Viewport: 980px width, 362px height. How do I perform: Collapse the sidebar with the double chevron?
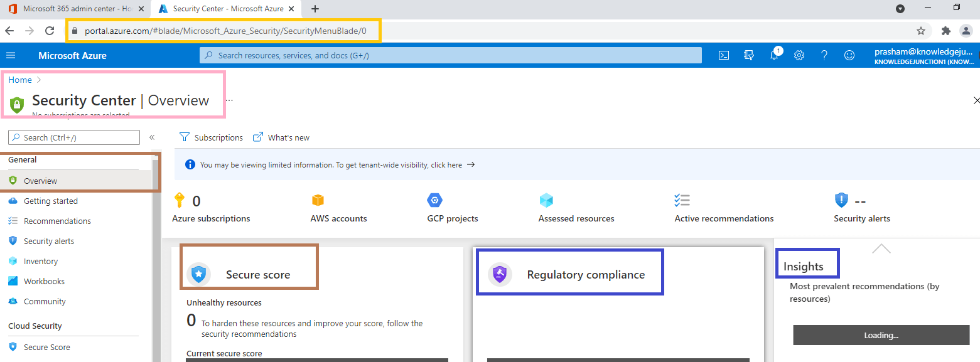click(152, 137)
